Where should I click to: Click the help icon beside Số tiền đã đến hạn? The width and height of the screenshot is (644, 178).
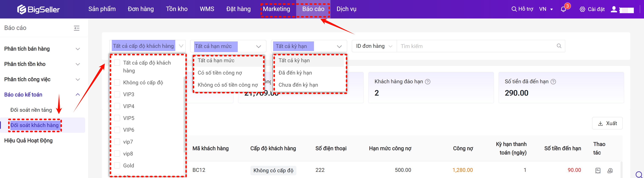pyautogui.click(x=554, y=82)
